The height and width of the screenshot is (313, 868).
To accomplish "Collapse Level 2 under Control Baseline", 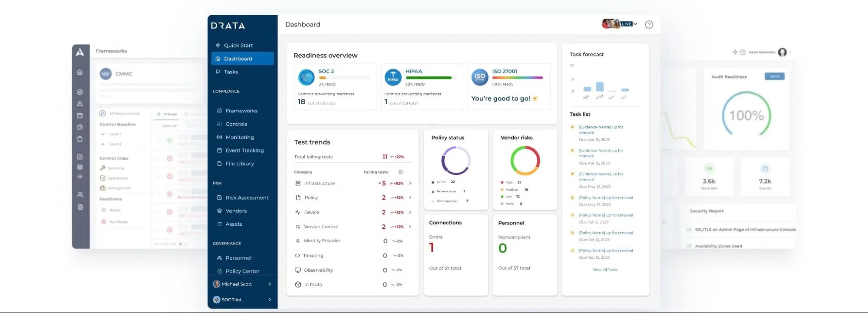I will tap(103, 144).
